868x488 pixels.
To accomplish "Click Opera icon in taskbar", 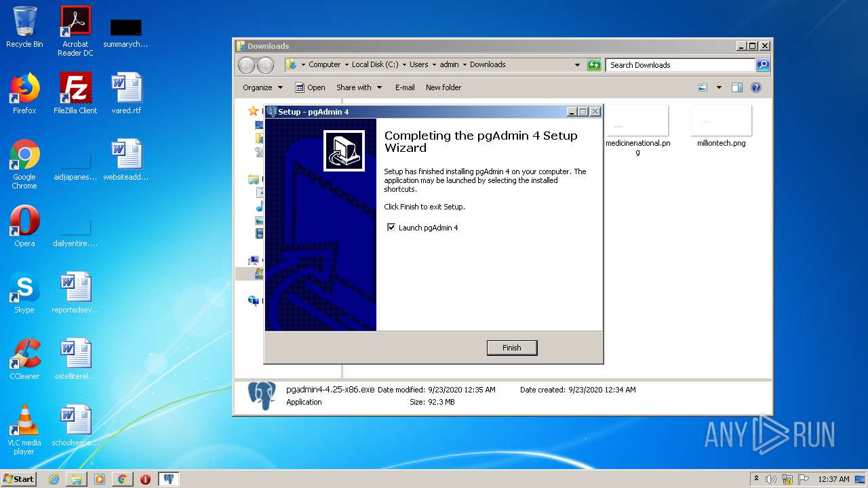I will point(145,479).
